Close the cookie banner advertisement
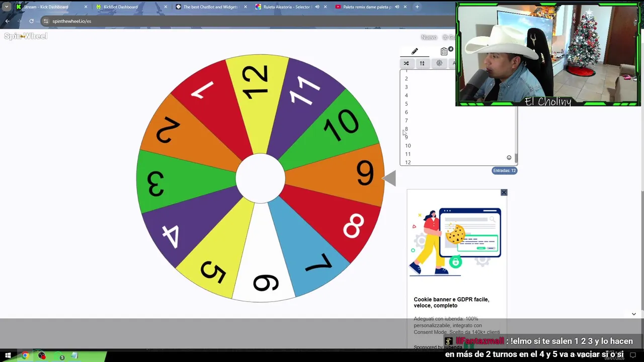Viewport: 644px width, 362px height. 504,193
